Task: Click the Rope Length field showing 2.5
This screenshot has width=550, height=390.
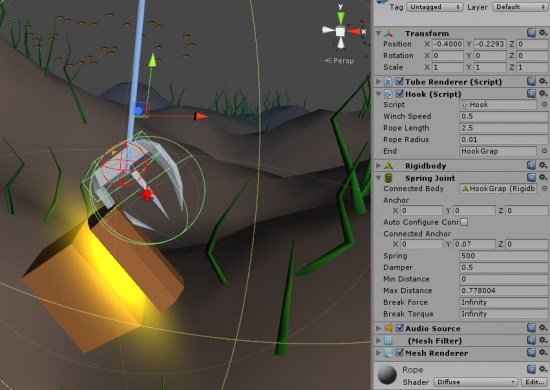Action: (x=504, y=128)
